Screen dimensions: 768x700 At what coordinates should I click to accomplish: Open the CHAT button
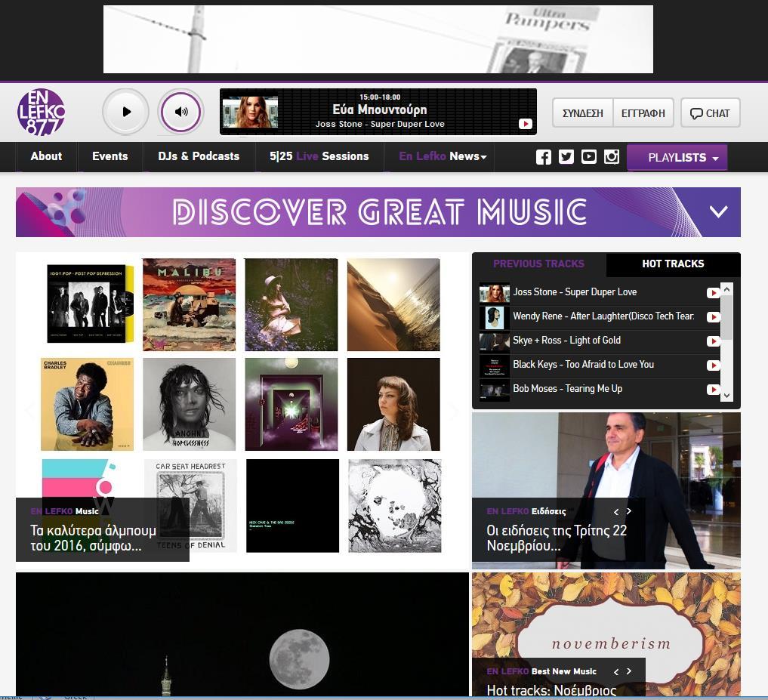710,113
